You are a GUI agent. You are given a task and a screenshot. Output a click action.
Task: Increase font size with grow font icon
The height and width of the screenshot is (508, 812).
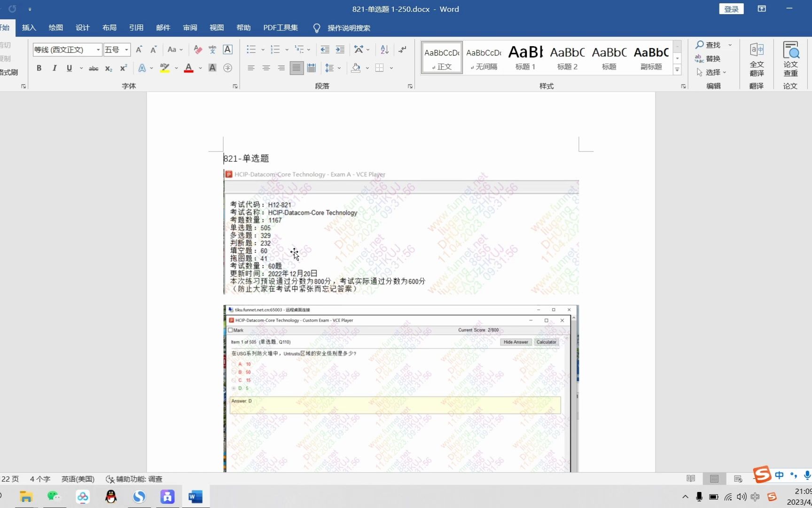139,49
